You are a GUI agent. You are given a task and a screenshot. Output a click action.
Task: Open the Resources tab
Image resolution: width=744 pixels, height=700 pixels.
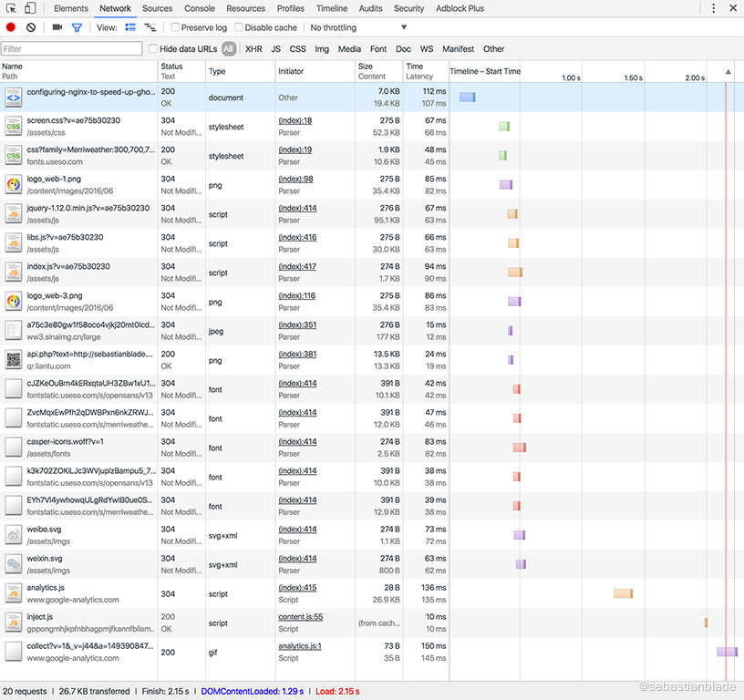[x=245, y=8]
